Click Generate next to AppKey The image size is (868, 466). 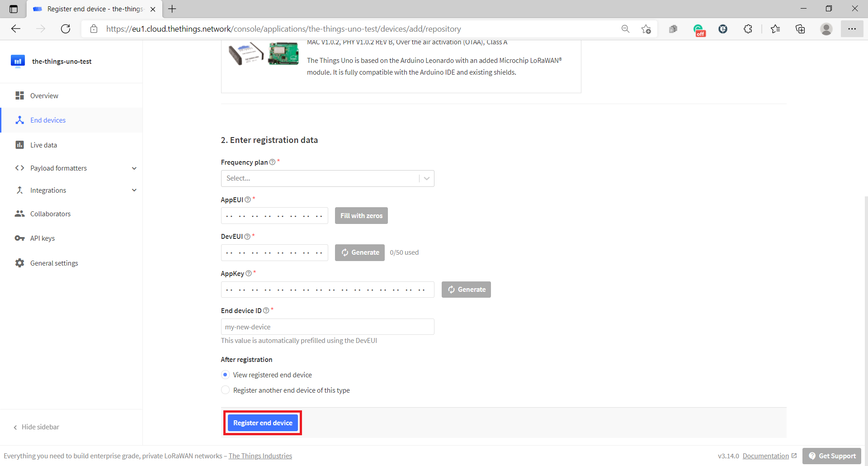tap(466, 289)
